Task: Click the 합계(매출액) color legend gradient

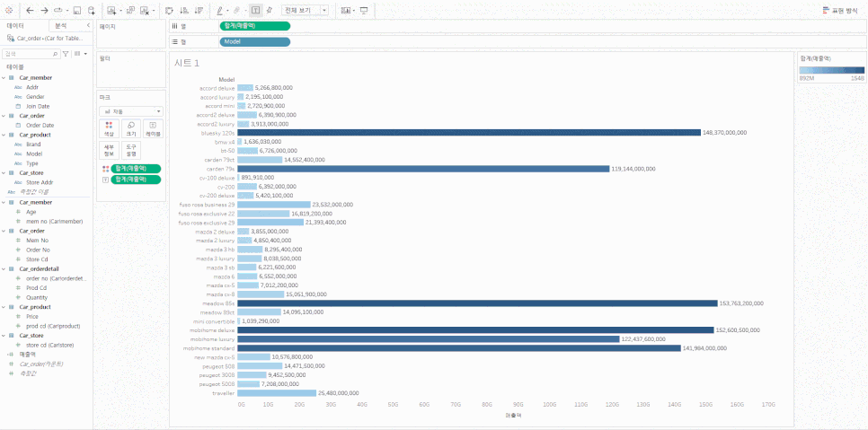Action: 831,70
